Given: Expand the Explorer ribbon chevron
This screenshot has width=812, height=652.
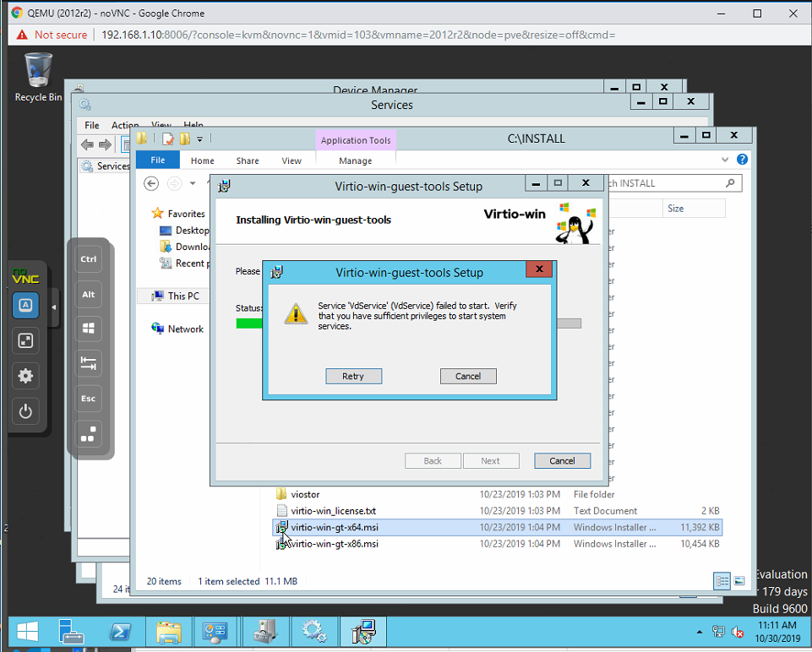Looking at the screenshot, I should coord(725,160).
